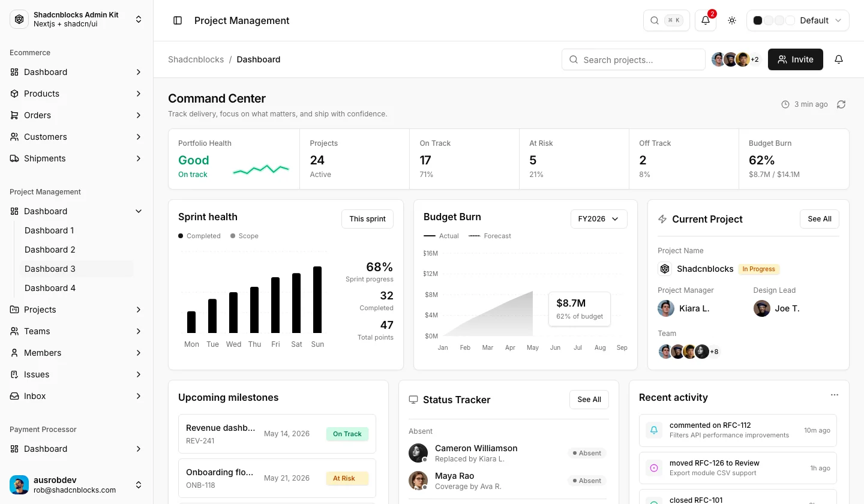
Task: Click the refresh icon beside 3 min ago
Action: [841, 104]
